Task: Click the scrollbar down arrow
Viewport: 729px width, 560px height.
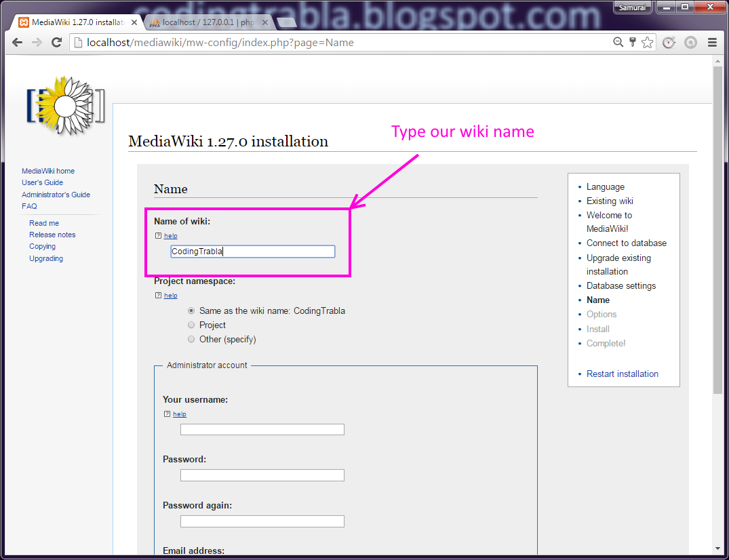Action: click(718, 549)
